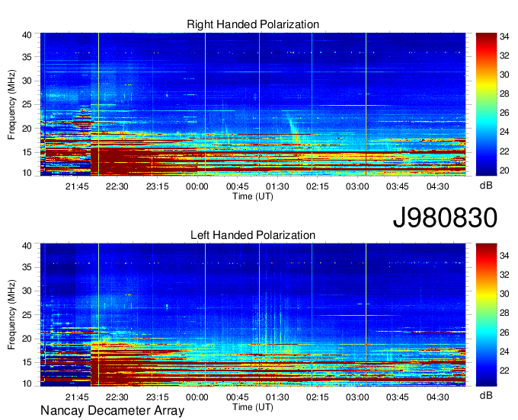Click the 00:00 tick on top panel
Screen dimensions: 518x420
click(197, 186)
